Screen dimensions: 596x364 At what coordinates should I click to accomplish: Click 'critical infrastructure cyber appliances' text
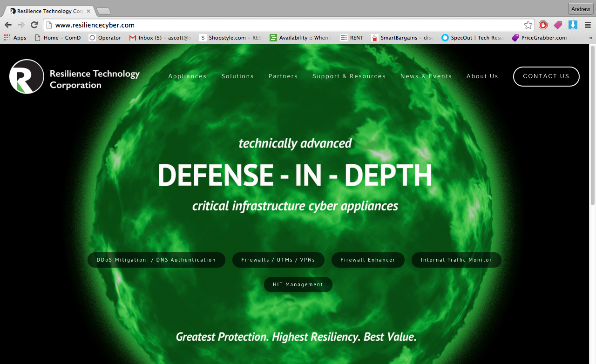coord(295,206)
